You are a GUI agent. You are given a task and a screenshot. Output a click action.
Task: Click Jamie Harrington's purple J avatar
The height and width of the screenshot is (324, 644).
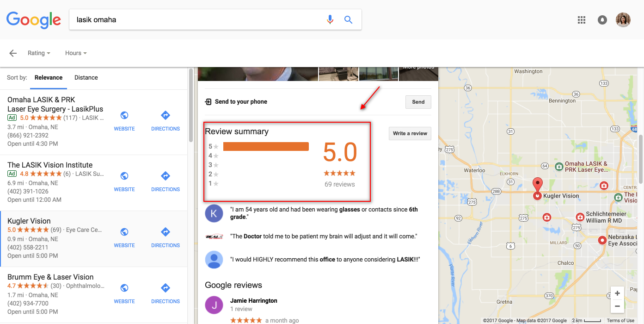214,305
